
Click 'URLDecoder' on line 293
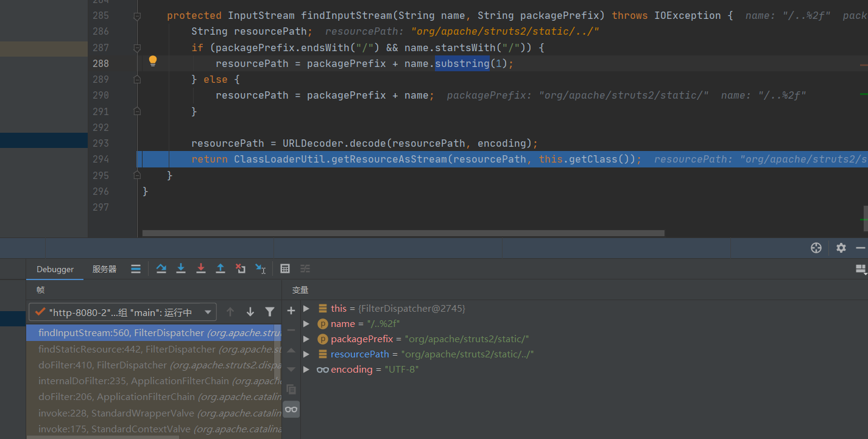point(313,144)
